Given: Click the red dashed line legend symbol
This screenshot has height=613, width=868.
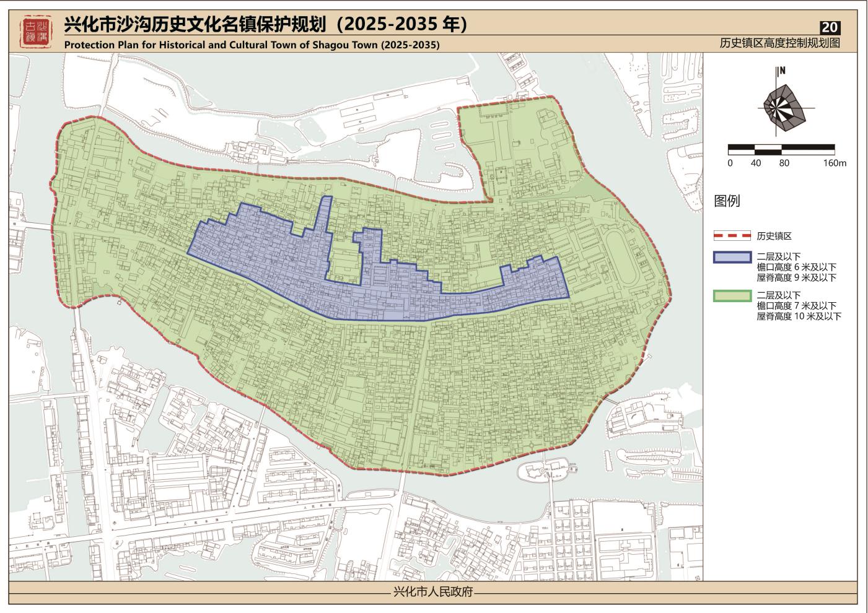Looking at the screenshot, I should click(x=732, y=236).
